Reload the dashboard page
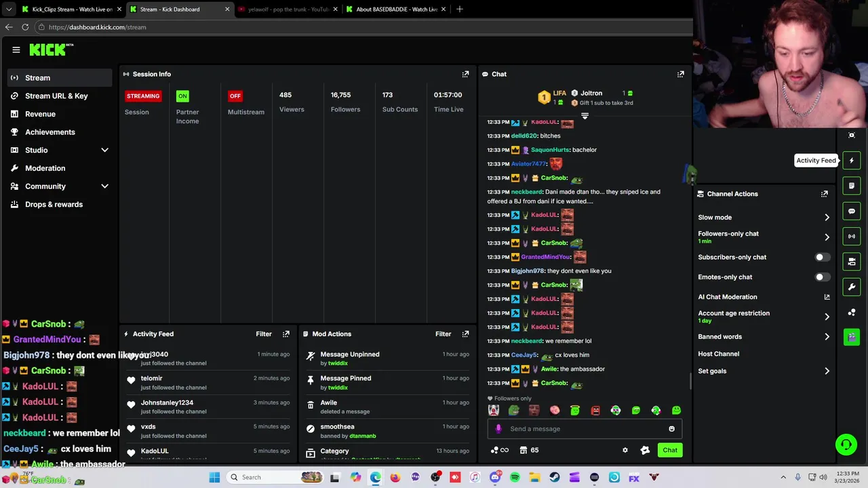The width and height of the screenshot is (868, 488). (25, 27)
